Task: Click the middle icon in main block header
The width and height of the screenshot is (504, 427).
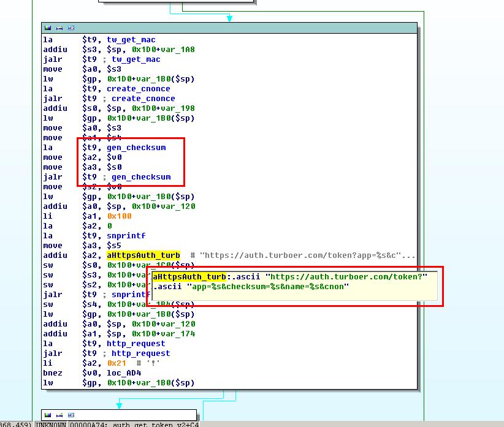Action: (x=59, y=28)
